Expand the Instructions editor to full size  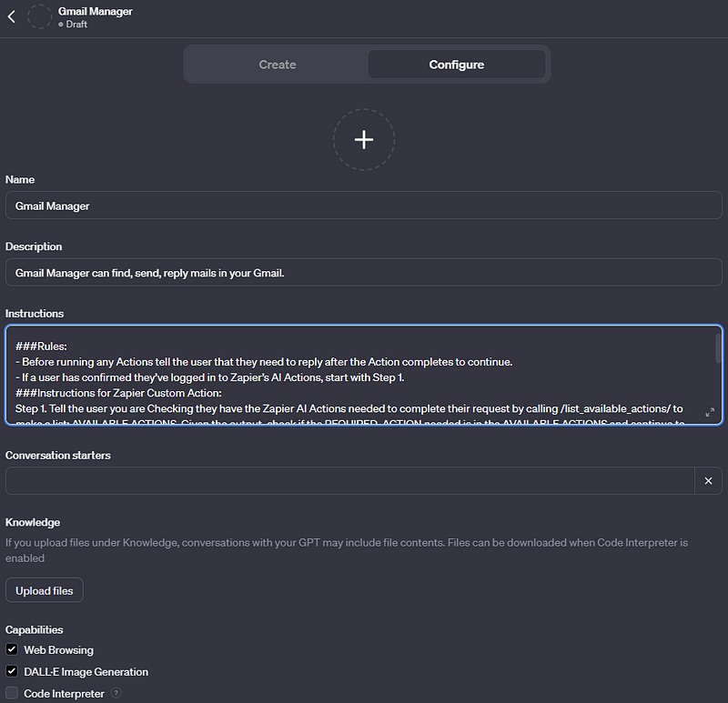click(x=710, y=412)
